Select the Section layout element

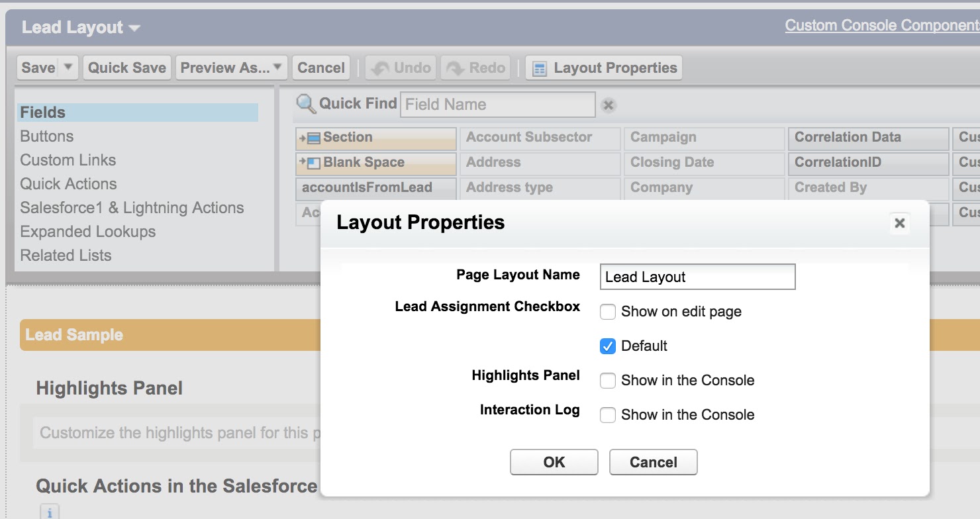pyautogui.click(x=375, y=138)
